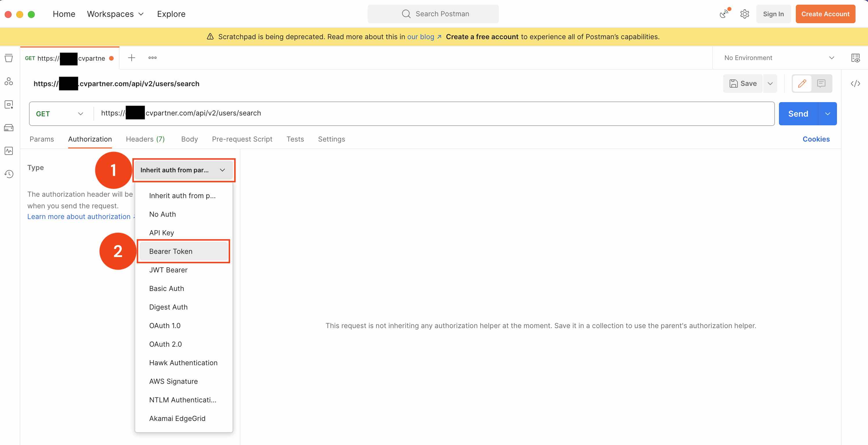Select JWT Bearer auth type
Viewport: 868px width, 445px height.
[x=184, y=270]
